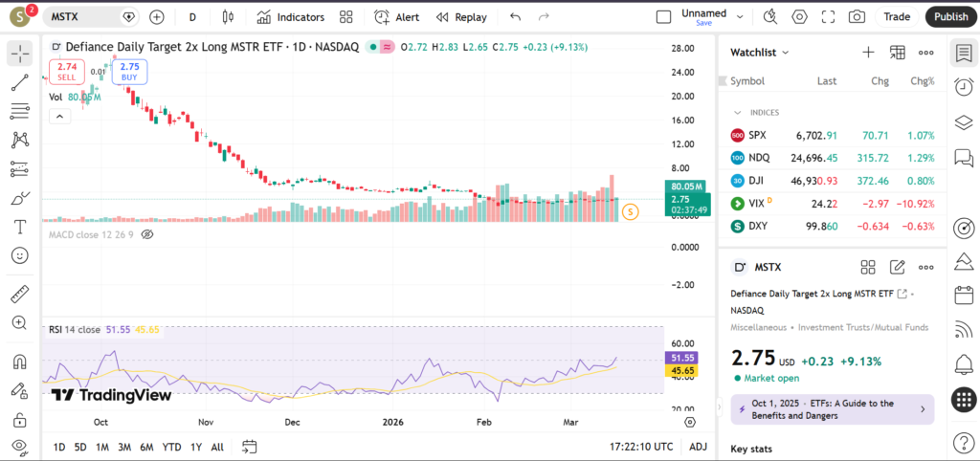This screenshot has width=980, height=461.
Task: Click the MSTX symbol search field
Action: pos(84,17)
